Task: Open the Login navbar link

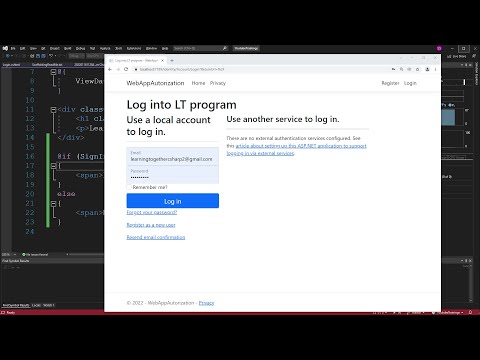Action: tap(410, 83)
